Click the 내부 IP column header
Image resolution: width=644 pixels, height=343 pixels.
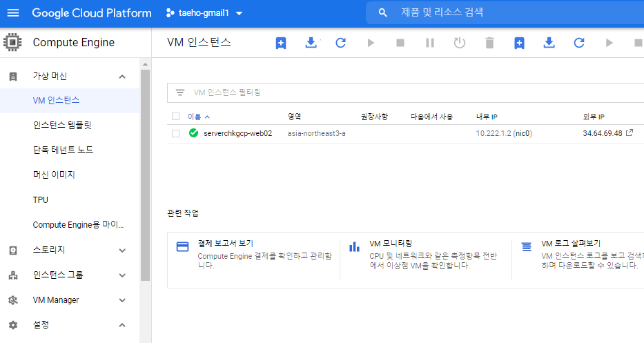[x=487, y=117]
